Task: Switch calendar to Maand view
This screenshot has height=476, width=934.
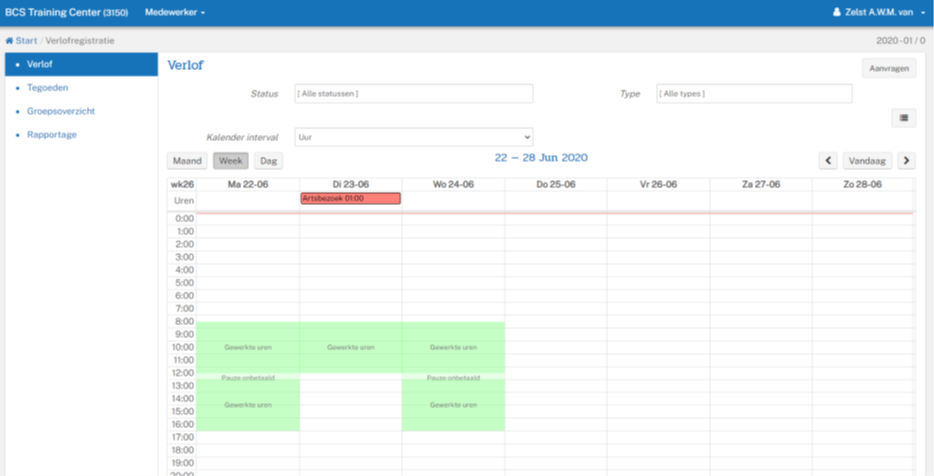Action: coord(187,161)
